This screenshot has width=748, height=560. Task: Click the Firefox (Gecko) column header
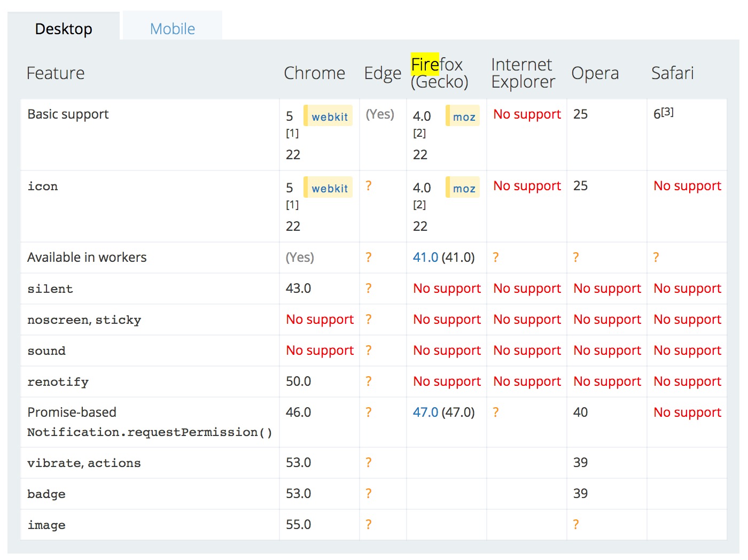pyautogui.click(x=439, y=73)
